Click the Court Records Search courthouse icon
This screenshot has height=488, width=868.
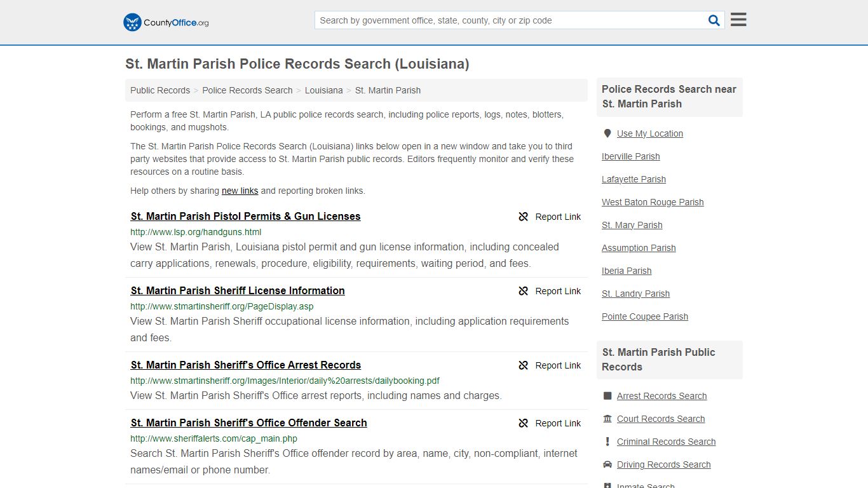point(607,419)
